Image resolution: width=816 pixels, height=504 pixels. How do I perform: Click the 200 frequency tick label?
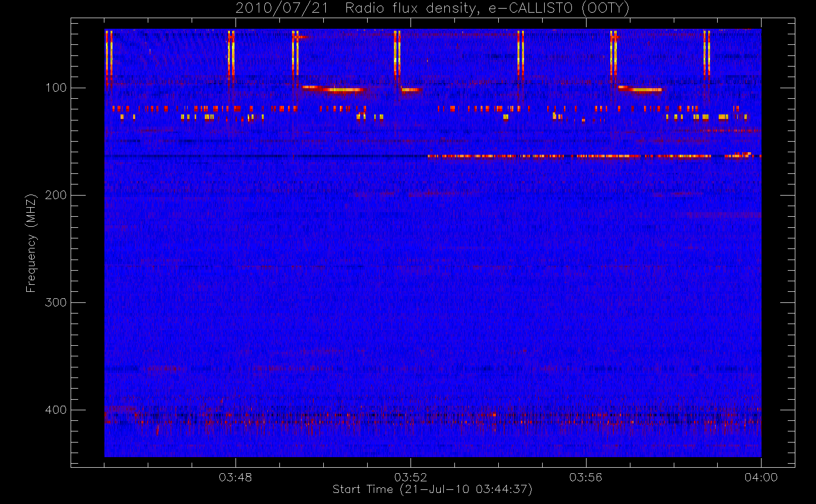55,195
